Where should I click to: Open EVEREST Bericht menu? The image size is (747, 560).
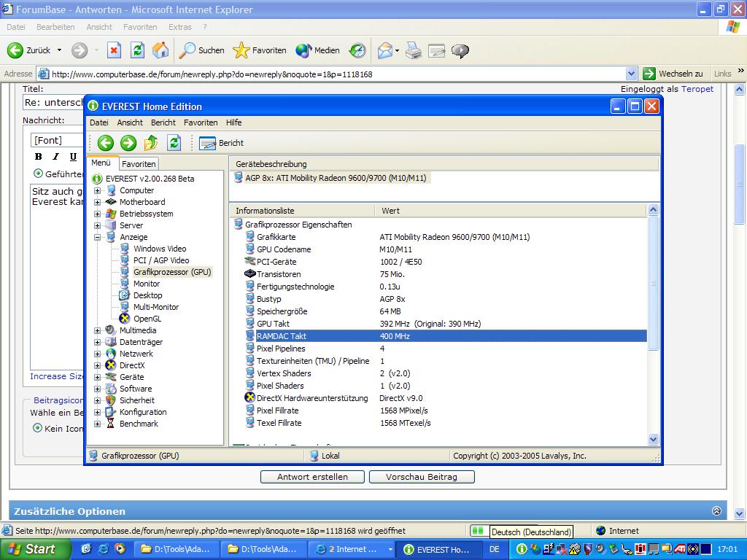tap(163, 122)
